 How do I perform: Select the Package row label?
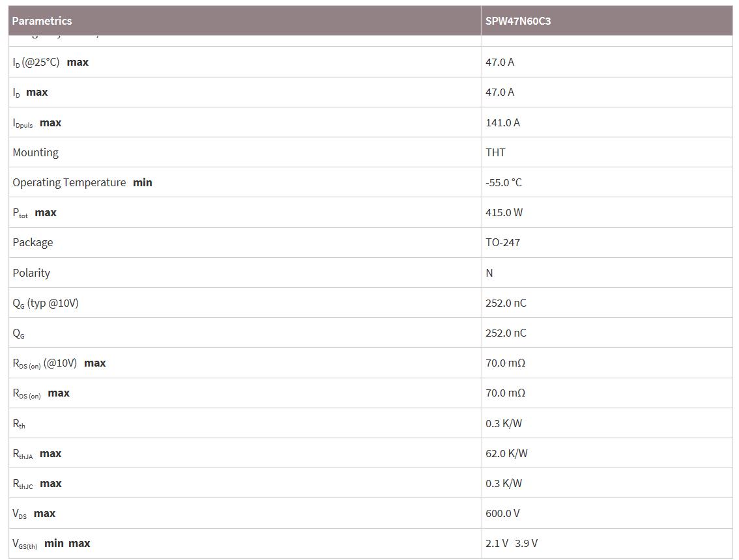tap(33, 242)
